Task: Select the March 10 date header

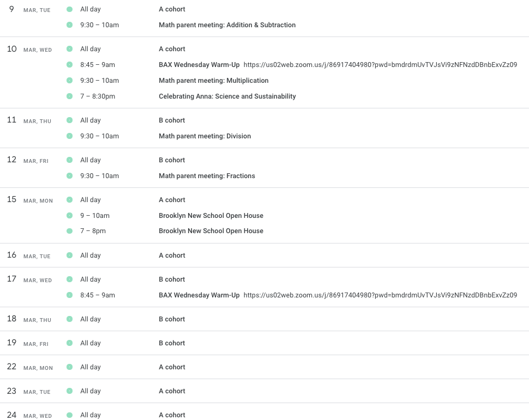Action: (x=12, y=49)
